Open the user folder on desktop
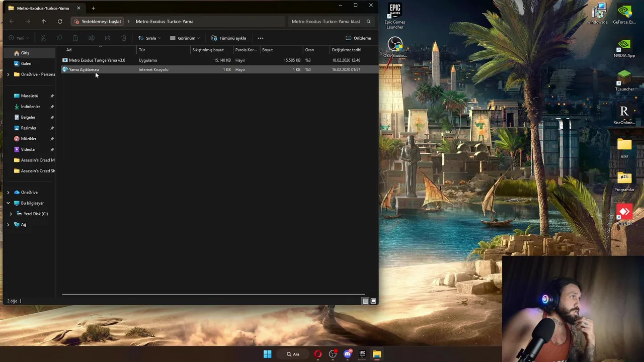The image size is (644, 362). pos(624,148)
